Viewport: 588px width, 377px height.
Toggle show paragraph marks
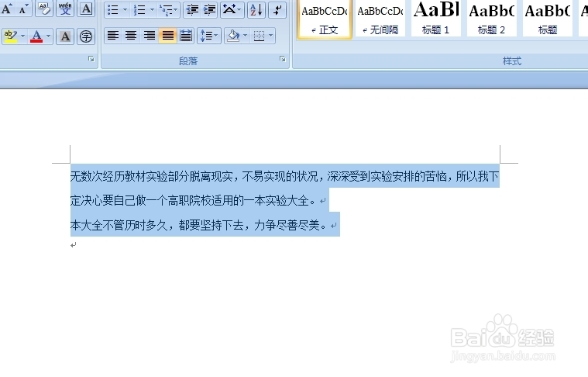277,10
